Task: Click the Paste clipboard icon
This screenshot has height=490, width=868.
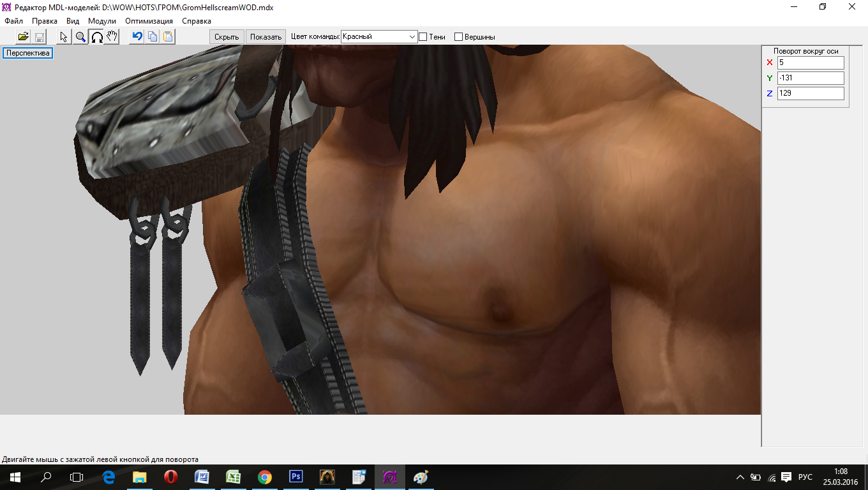Action: tap(168, 36)
